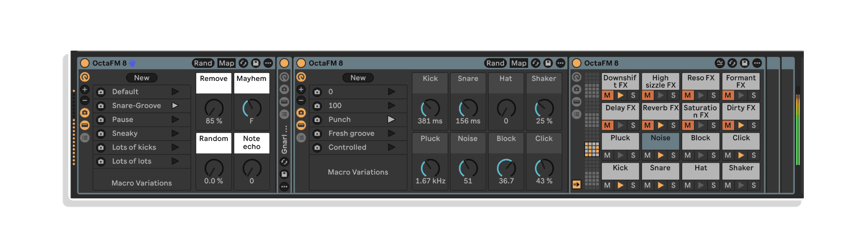Screen dimensions: 868x249
Task: Launch the Punch macro variation
Action: click(392, 120)
